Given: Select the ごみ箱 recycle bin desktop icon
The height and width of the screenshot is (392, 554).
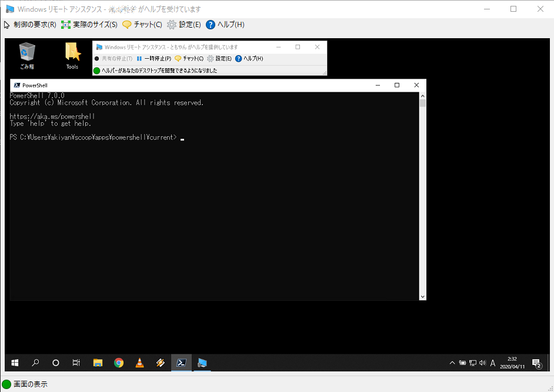Looking at the screenshot, I should tap(27, 56).
